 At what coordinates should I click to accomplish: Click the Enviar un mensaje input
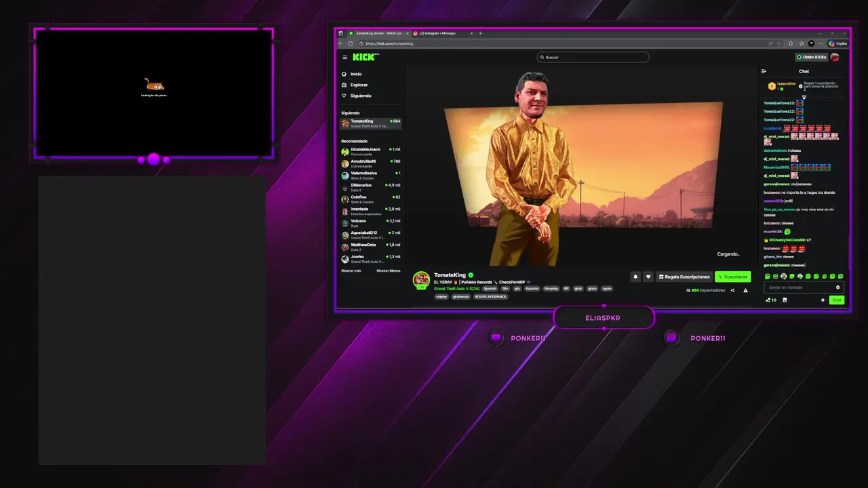[804, 287]
